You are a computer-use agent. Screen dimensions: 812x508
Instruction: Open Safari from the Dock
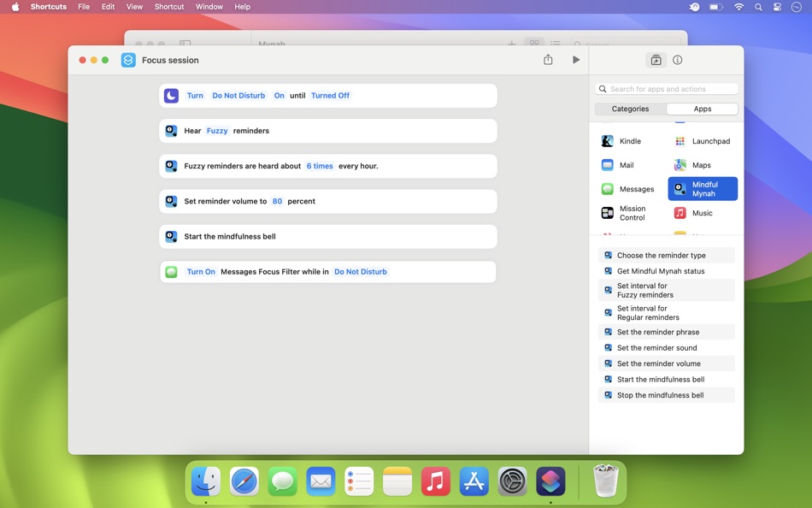[244, 481]
